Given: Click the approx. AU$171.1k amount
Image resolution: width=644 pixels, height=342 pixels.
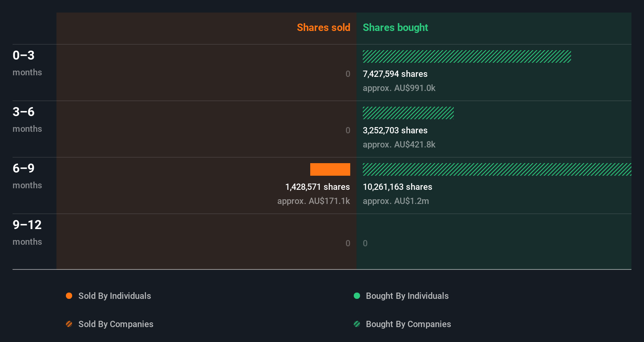Looking at the screenshot, I should (x=313, y=201).
